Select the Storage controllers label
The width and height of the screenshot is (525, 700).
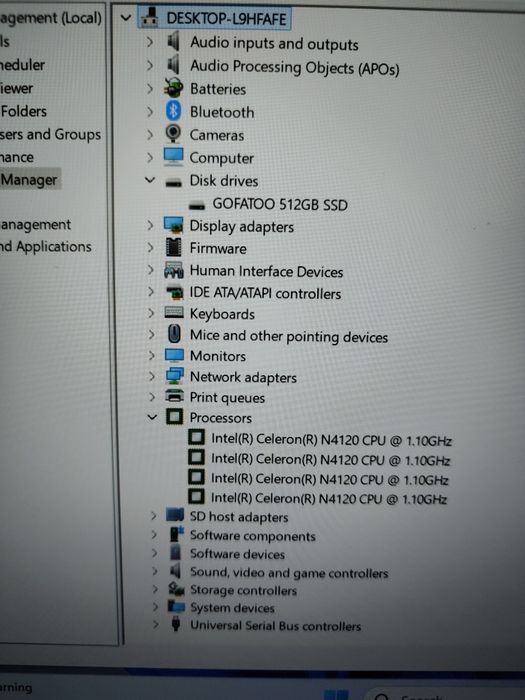243,590
